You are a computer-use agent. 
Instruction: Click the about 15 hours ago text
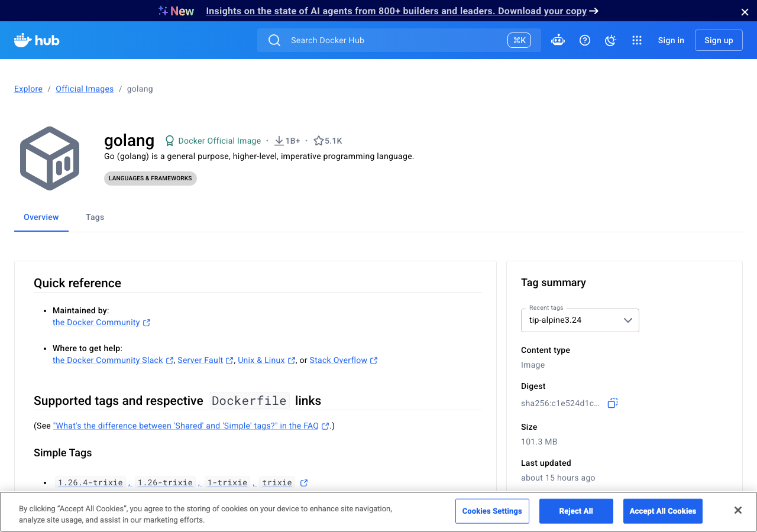pos(558,478)
